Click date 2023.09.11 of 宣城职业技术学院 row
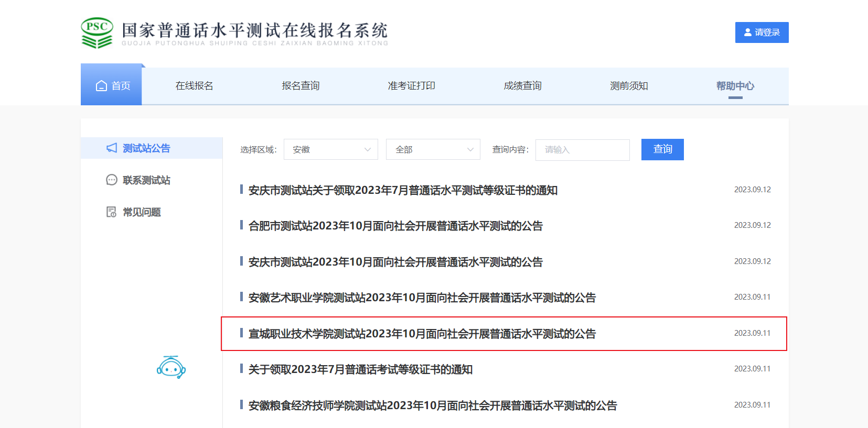 tap(753, 333)
